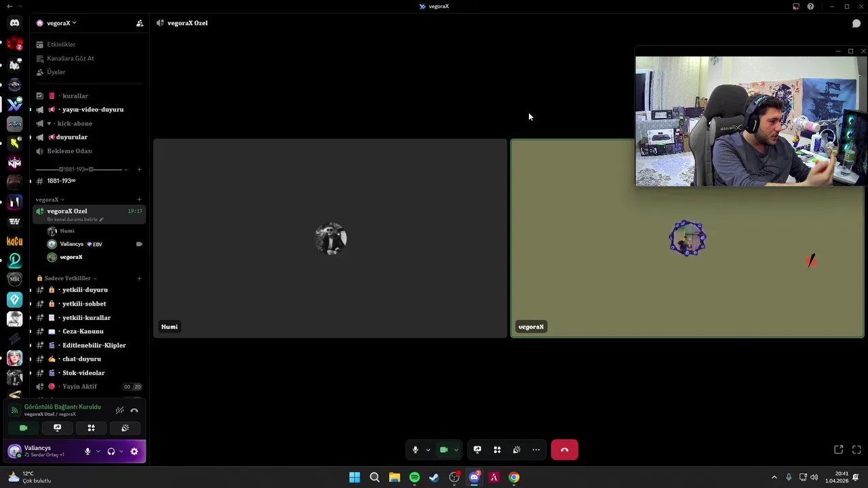Open the Windows Start button
This screenshot has height=488, width=868.
point(354,477)
